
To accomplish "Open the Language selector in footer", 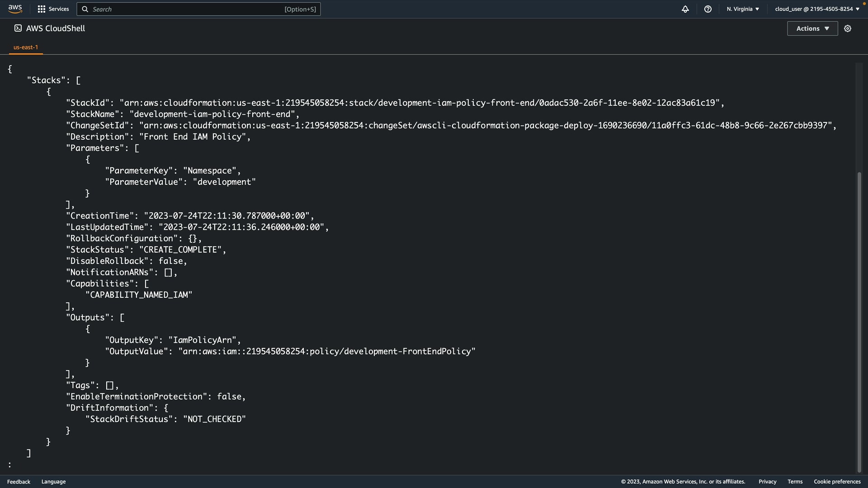I will pyautogui.click(x=53, y=482).
